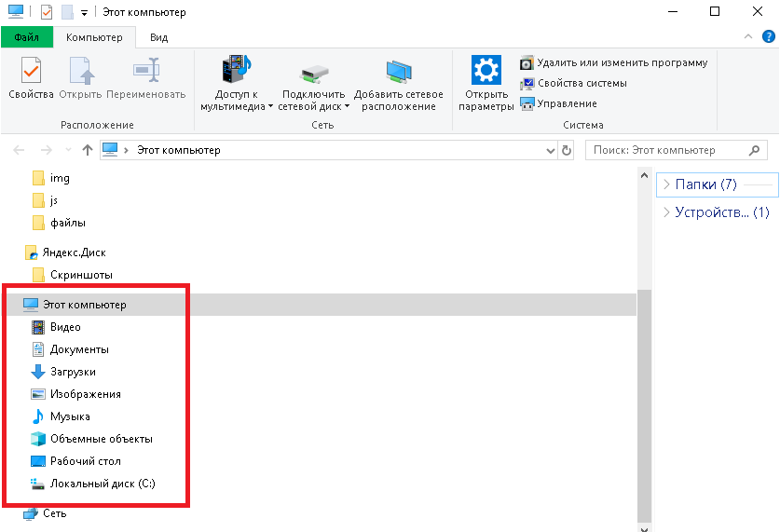Collapse the ribbon with the up chevron
Screen dimensions: 780x532
pos(747,36)
